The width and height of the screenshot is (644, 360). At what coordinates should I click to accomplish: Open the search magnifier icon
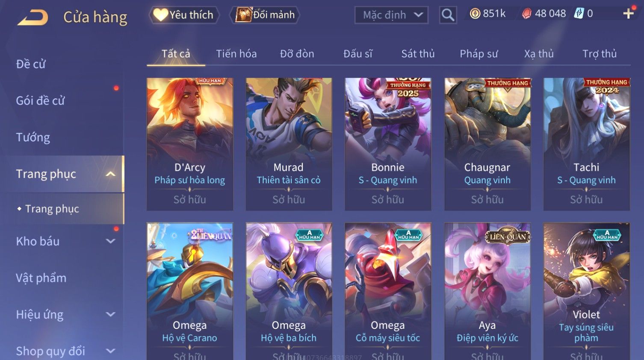tap(448, 15)
